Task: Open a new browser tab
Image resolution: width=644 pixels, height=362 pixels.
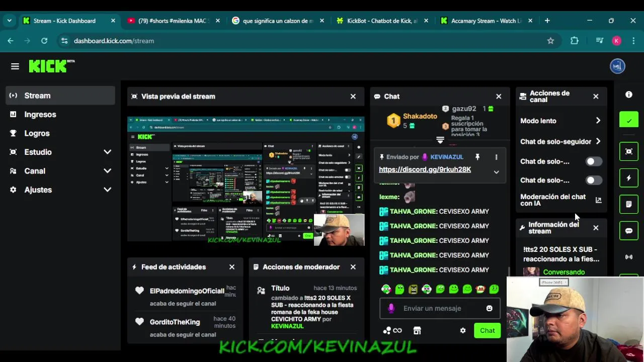Action: tap(547, 21)
